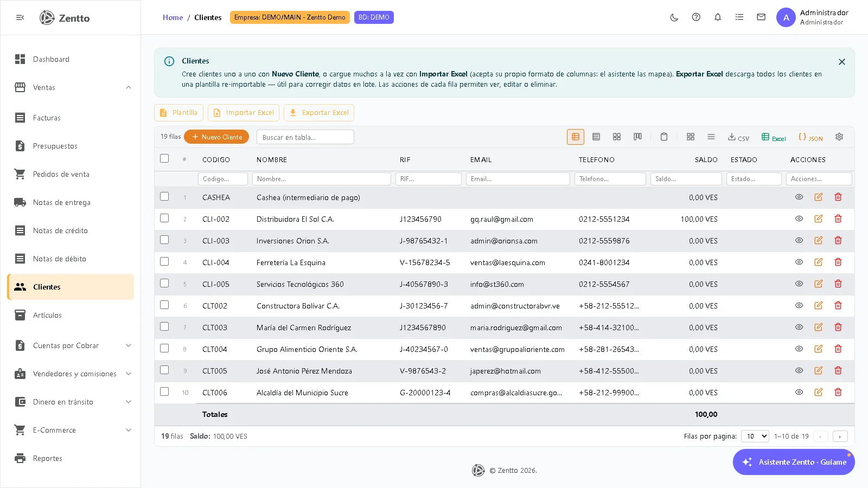Sort by SALDO column header
Viewport: 868px width, 488px height.
(x=706, y=160)
